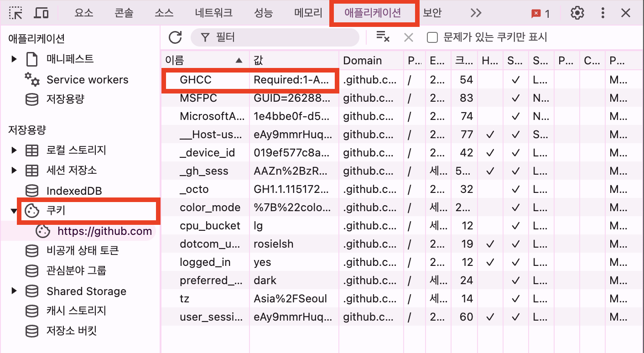Select the color_mode cookie name
644x353 pixels.
[210, 208]
